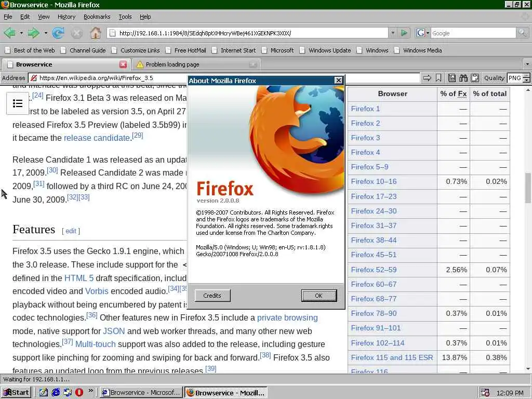Screen dimensions: 532x399
Task: Click the edit link beside Features
Action: click(x=71, y=231)
